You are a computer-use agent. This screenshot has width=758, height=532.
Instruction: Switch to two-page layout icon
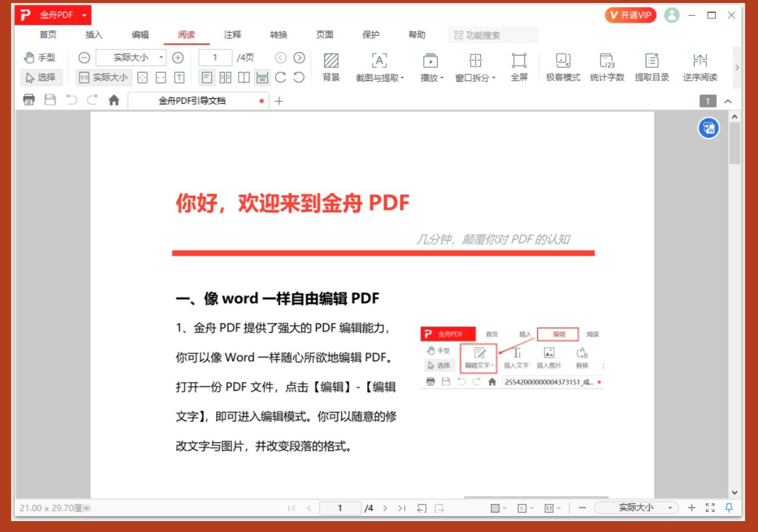(225, 77)
